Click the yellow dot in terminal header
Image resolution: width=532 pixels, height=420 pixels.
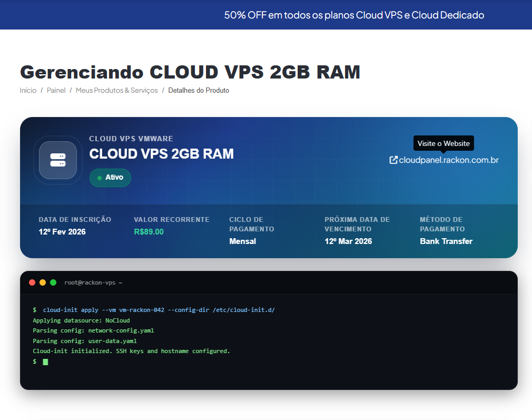click(43, 283)
